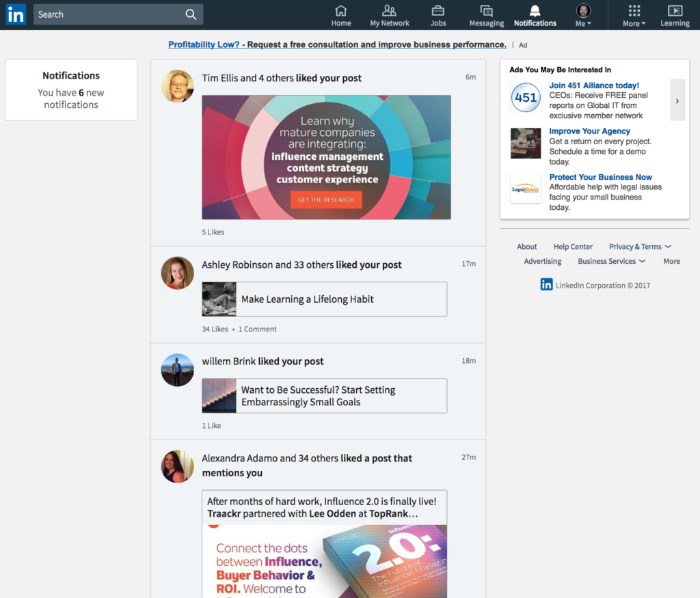Click the footer More link
The width and height of the screenshot is (700, 598).
pos(671,261)
